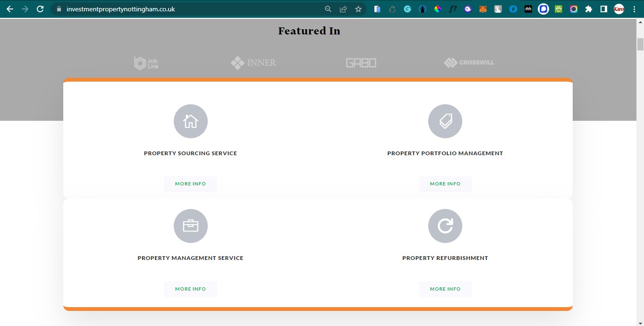Click the zoom magnifier in the address bar
The height and width of the screenshot is (326, 644).
click(x=328, y=8)
